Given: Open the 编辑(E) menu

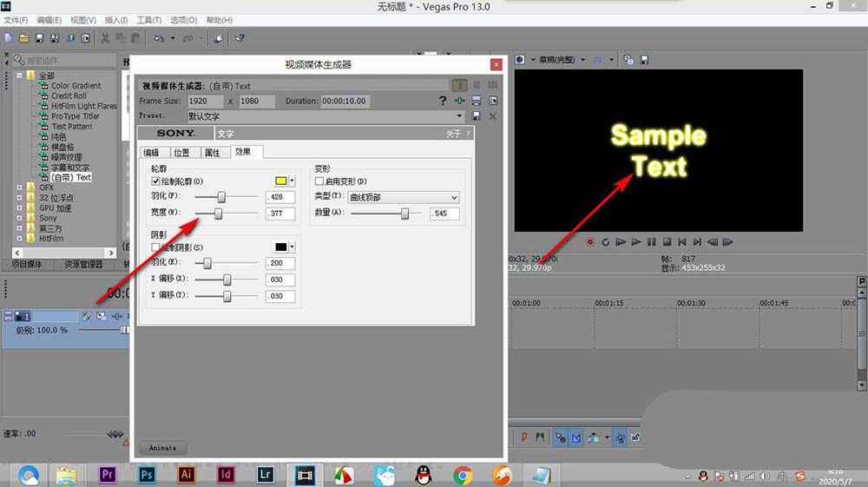Looking at the screenshot, I should point(49,20).
